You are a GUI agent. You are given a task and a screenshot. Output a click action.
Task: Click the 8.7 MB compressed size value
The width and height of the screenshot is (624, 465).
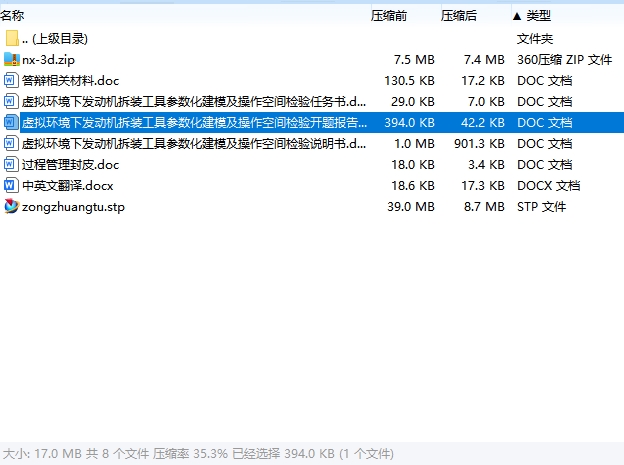(484, 207)
